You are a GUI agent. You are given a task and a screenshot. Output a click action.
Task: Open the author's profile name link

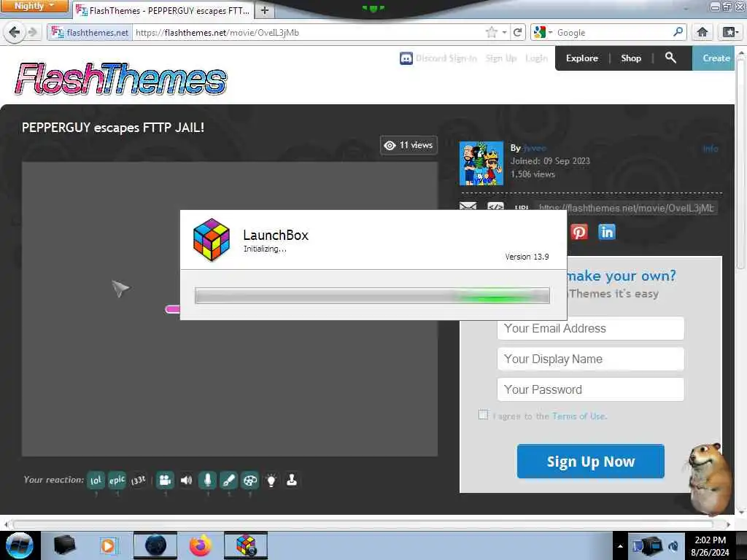pos(535,148)
